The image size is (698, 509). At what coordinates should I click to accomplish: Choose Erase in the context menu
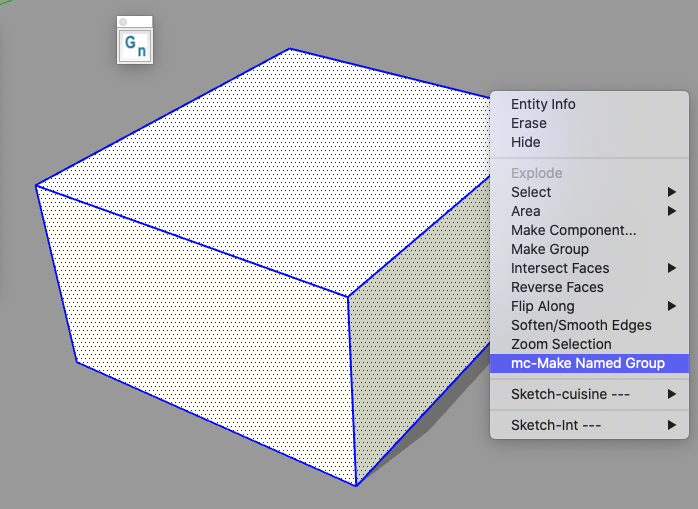click(528, 123)
